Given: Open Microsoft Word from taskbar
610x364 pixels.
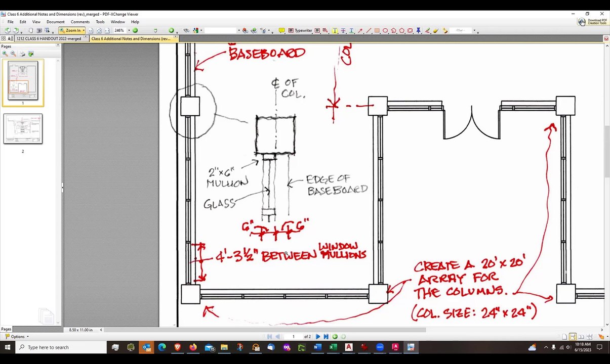Looking at the screenshot, I should pyautogui.click(x=317, y=347).
